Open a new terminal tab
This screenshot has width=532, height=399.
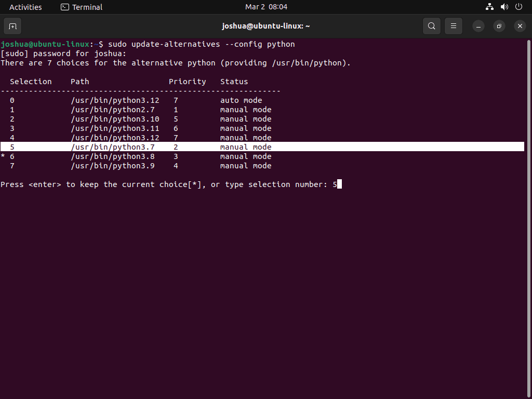point(12,26)
